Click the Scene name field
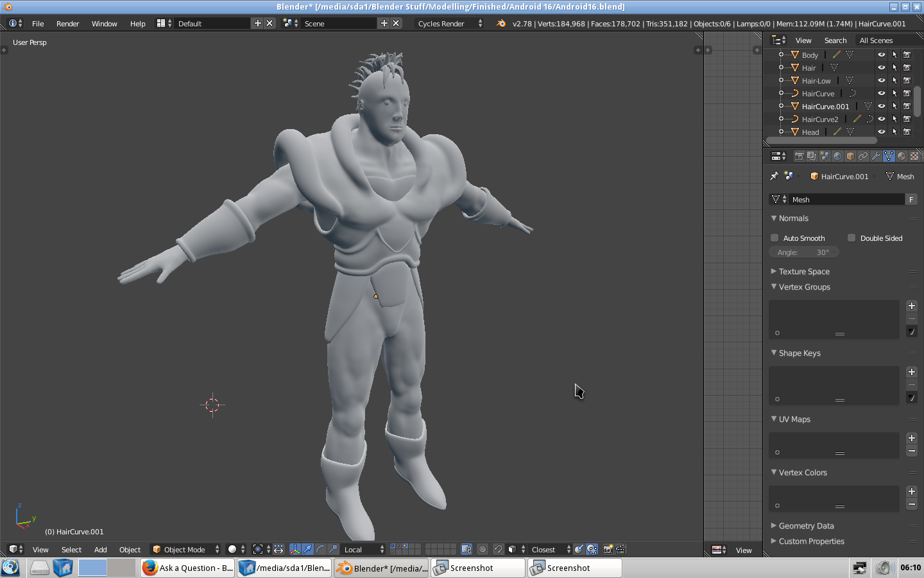This screenshot has height=578, width=924. 339,23
